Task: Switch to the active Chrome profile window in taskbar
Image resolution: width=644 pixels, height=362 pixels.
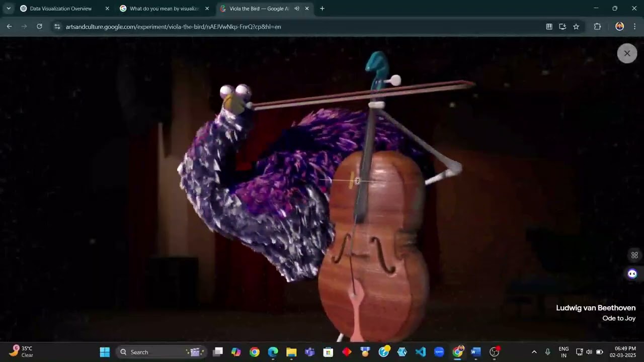Action: pyautogui.click(x=457, y=352)
